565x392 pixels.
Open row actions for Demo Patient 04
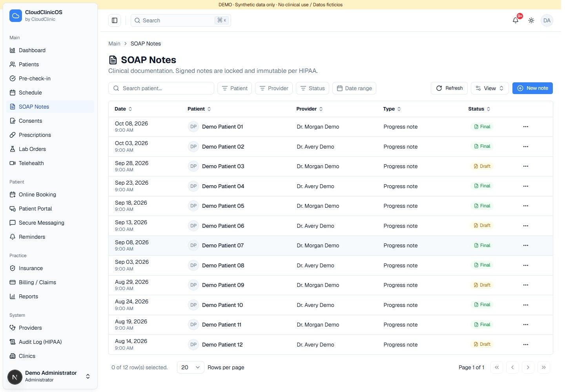click(x=526, y=186)
